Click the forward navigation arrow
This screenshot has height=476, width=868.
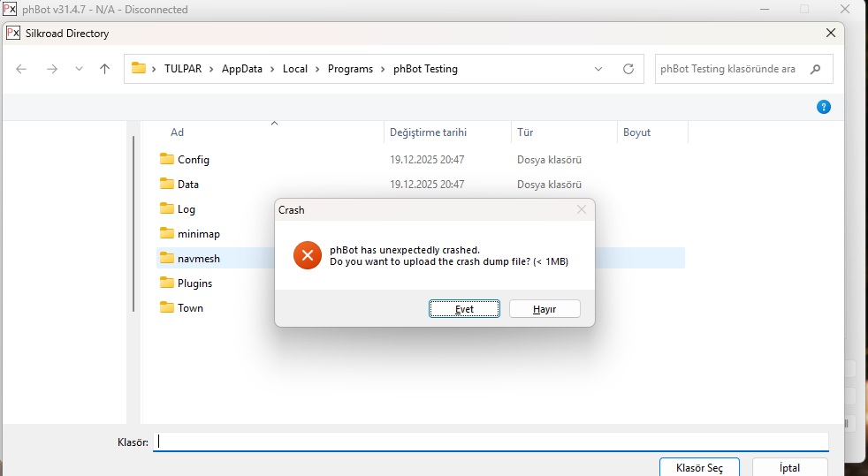[51, 69]
